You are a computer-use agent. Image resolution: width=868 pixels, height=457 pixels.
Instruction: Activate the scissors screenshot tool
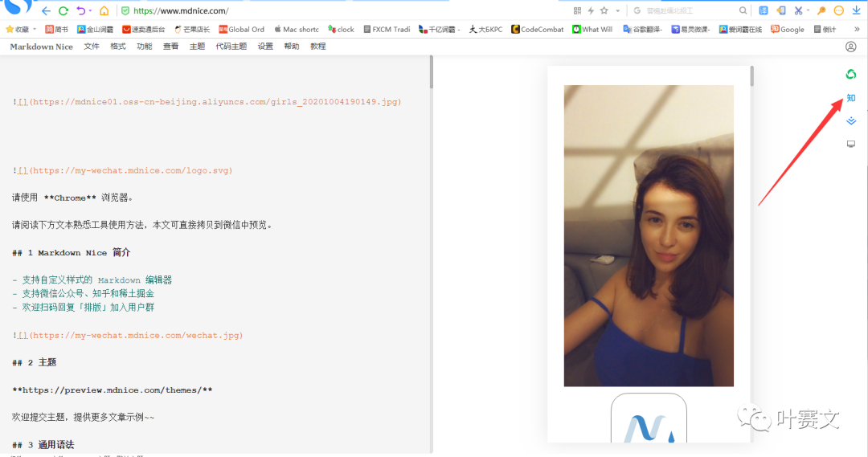798,10
